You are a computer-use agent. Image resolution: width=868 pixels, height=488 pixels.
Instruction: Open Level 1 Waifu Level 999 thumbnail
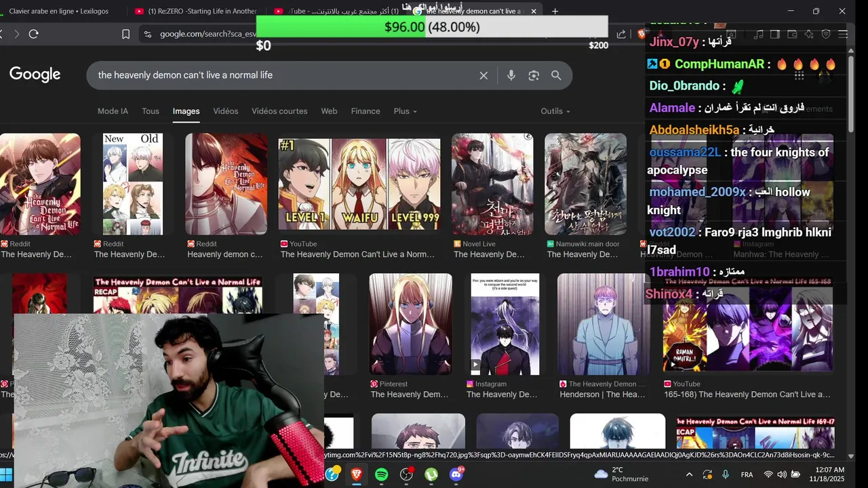point(359,184)
